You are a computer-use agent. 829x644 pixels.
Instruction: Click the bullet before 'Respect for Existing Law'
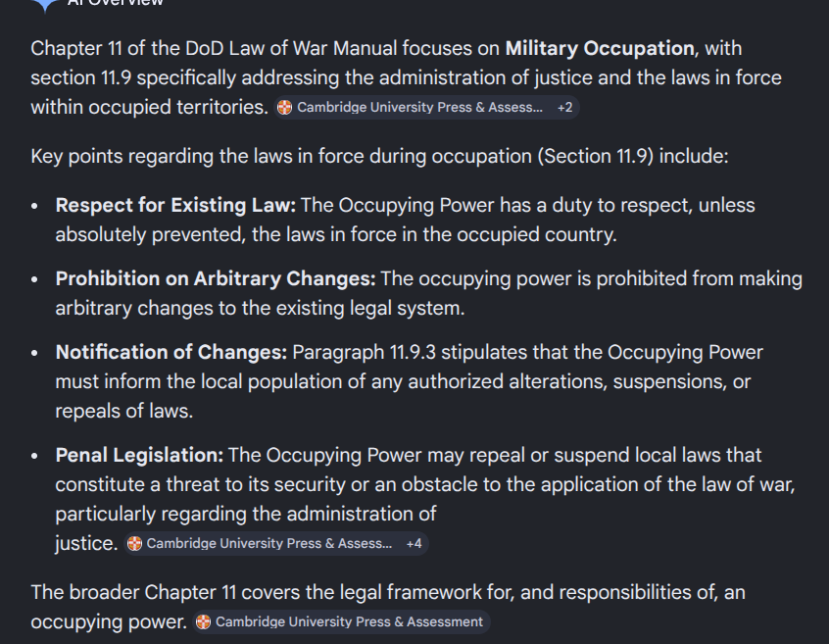[x=36, y=208]
